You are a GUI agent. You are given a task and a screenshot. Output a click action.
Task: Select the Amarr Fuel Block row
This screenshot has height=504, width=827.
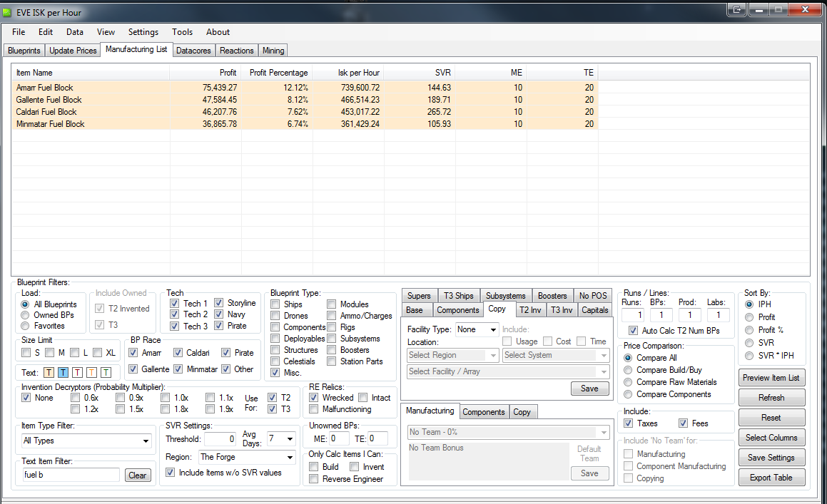click(305, 88)
